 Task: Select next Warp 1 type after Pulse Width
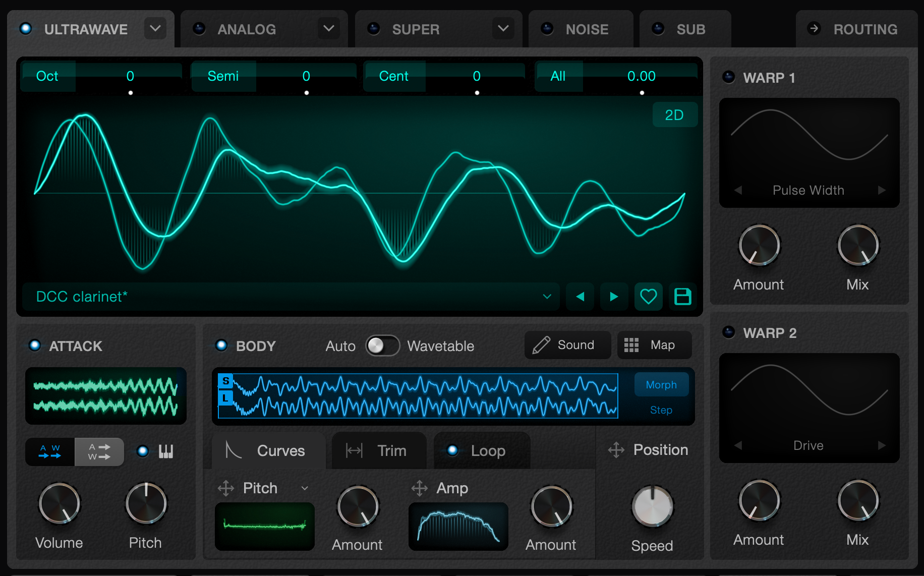(x=882, y=190)
